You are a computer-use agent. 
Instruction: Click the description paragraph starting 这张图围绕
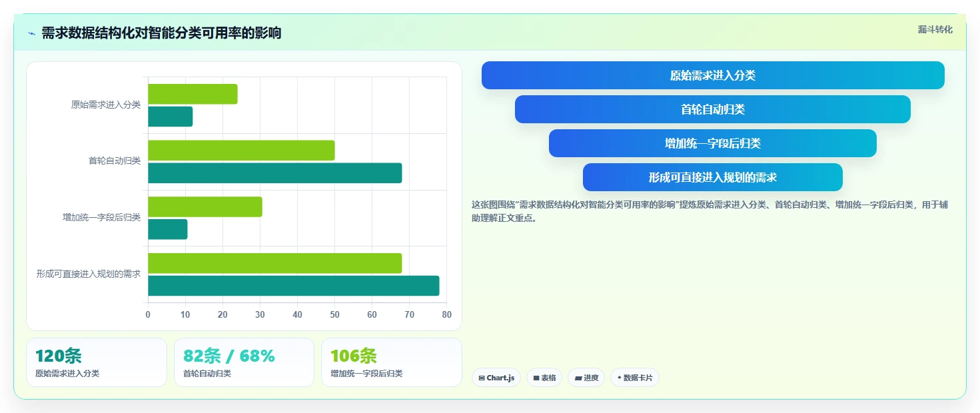point(710,211)
